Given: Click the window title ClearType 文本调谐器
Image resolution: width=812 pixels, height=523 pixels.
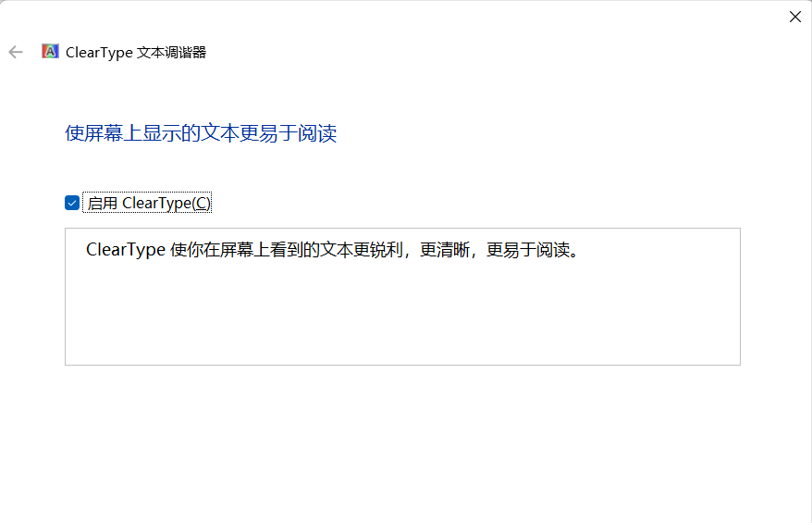Looking at the screenshot, I should click(136, 53).
